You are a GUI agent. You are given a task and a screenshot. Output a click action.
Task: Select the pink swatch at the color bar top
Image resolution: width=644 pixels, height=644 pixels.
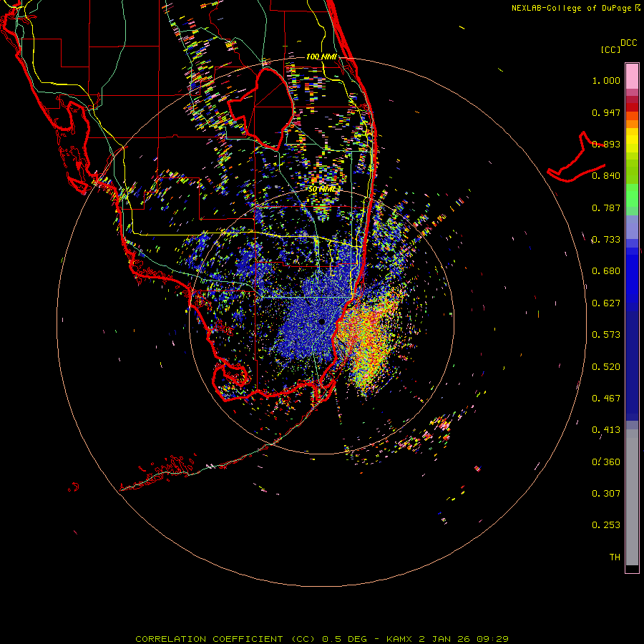coord(632,76)
